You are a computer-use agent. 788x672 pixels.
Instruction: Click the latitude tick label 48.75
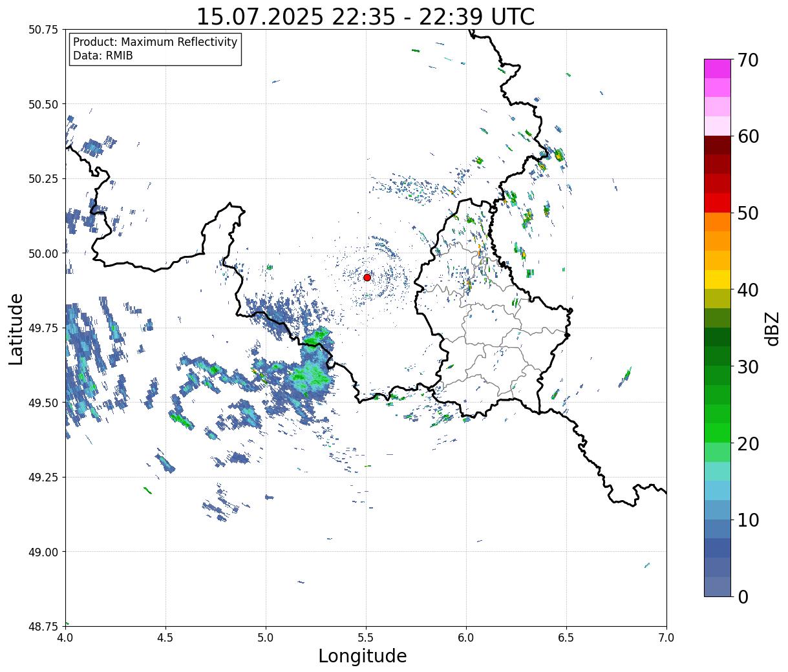pos(43,626)
